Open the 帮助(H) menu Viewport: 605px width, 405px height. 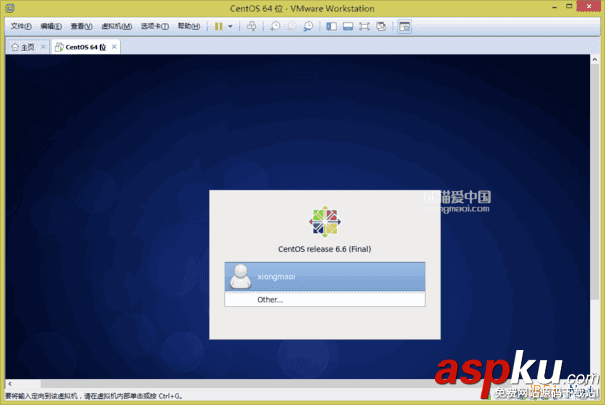click(189, 26)
